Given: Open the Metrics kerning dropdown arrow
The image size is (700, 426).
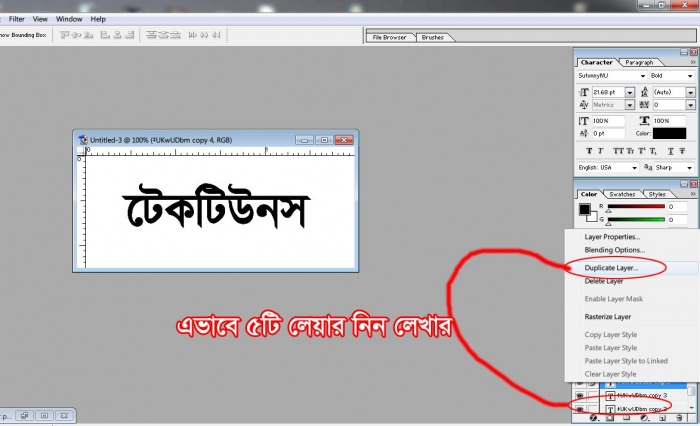Looking at the screenshot, I should [629, 105].
